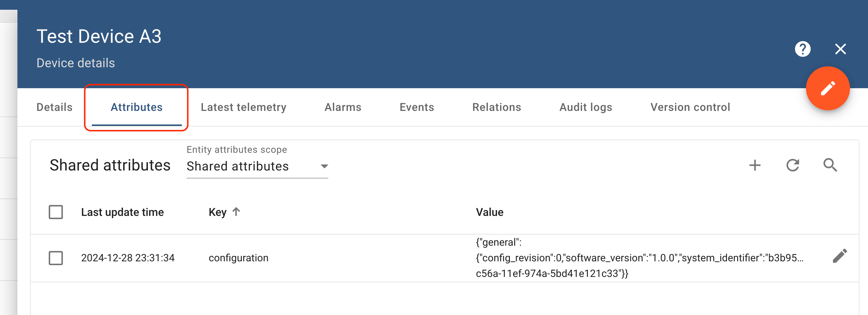Toggle the select-all header checkbox

click(x=56, y=212)
